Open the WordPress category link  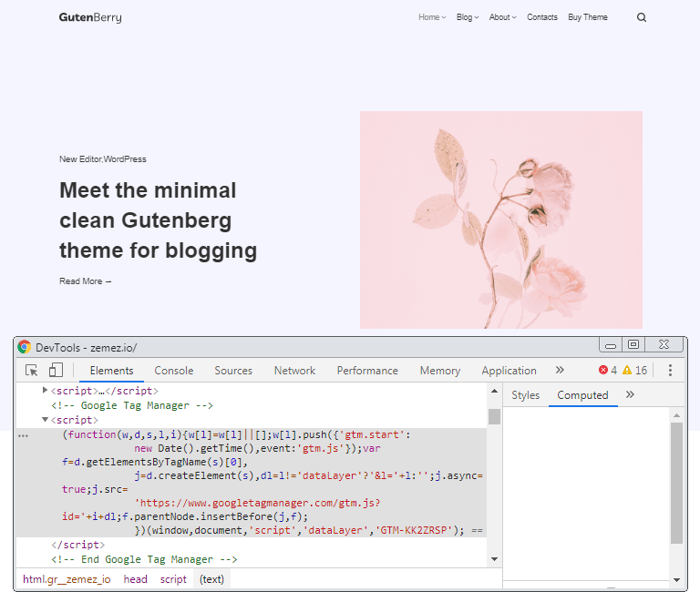[x=125, y=158]
